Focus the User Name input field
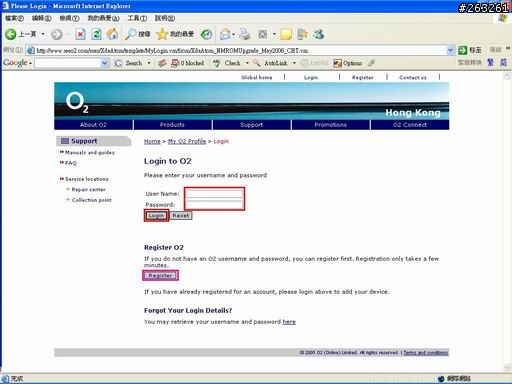The image size is (512, 384). (x=214, y=193)
